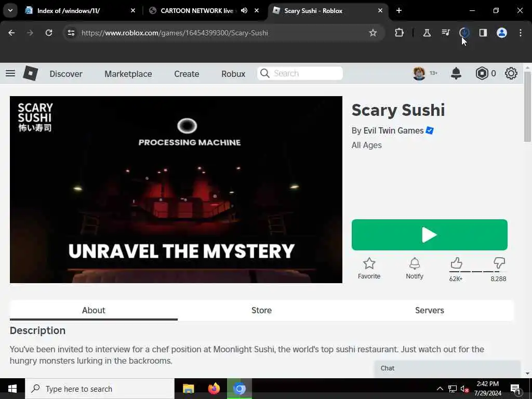
Task: Click the Roblox search field
Action: point(300,73)
